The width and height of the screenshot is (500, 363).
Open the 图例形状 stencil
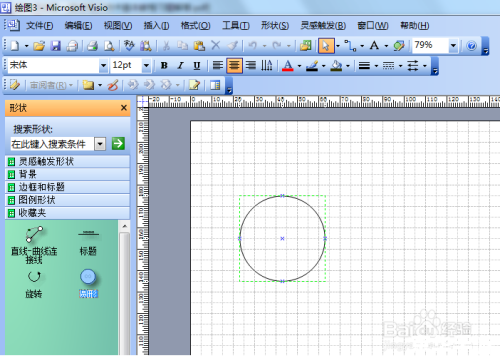pos(68,200)
